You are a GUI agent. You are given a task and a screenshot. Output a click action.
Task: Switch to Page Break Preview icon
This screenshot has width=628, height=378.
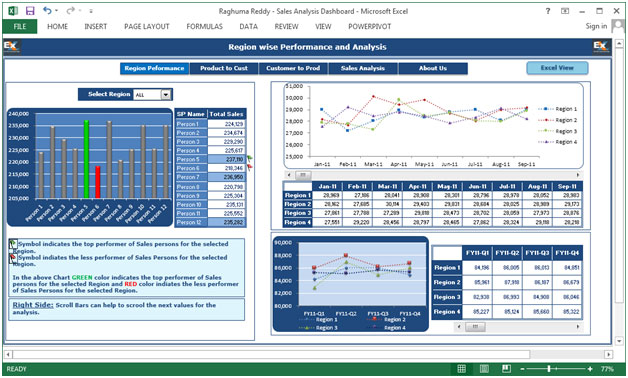click(506, 369)
